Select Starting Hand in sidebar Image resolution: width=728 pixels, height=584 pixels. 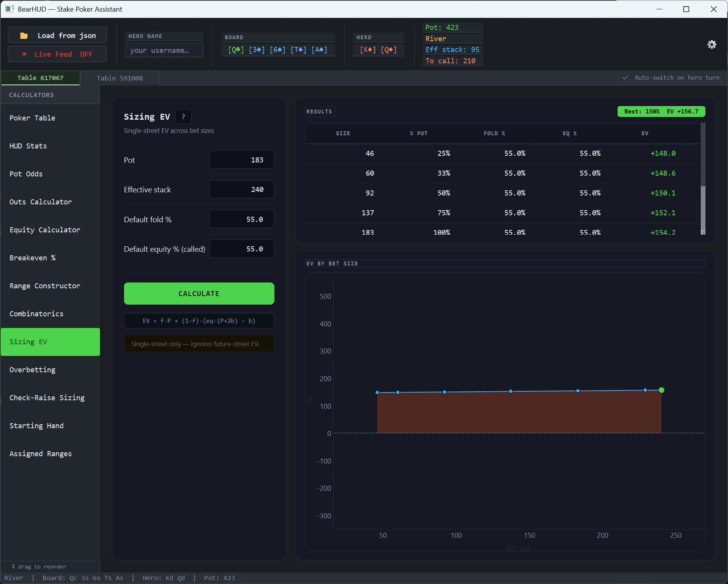pos(50,426)
